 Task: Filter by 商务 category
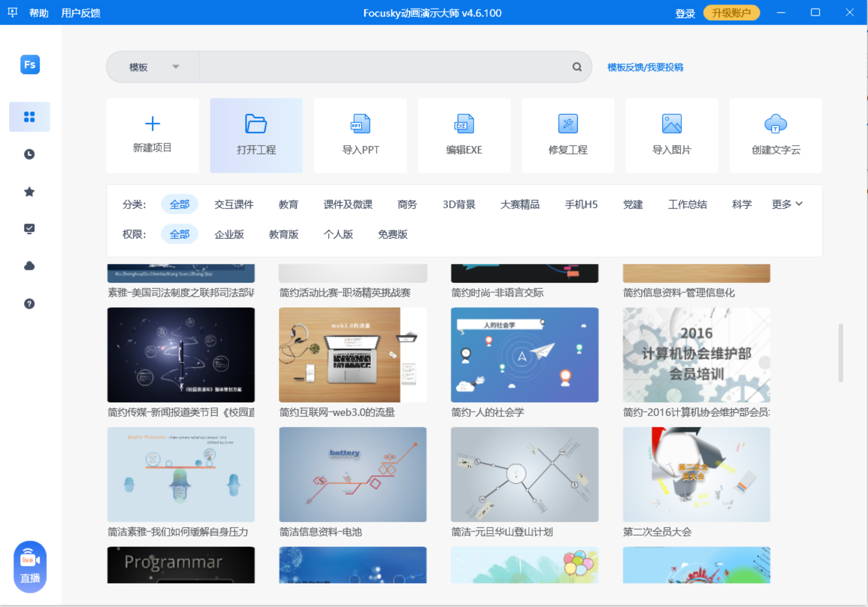point(407,204)
